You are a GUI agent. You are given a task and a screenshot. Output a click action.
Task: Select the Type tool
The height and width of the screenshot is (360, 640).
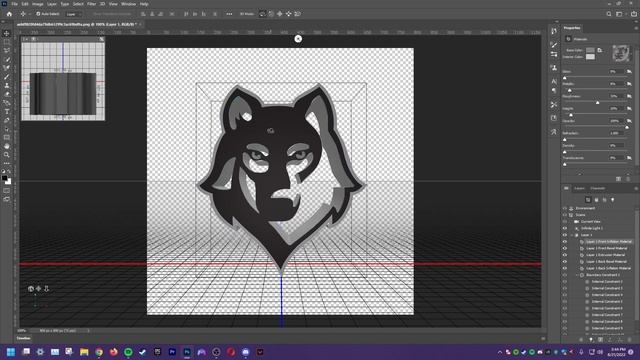coord(7,111)
